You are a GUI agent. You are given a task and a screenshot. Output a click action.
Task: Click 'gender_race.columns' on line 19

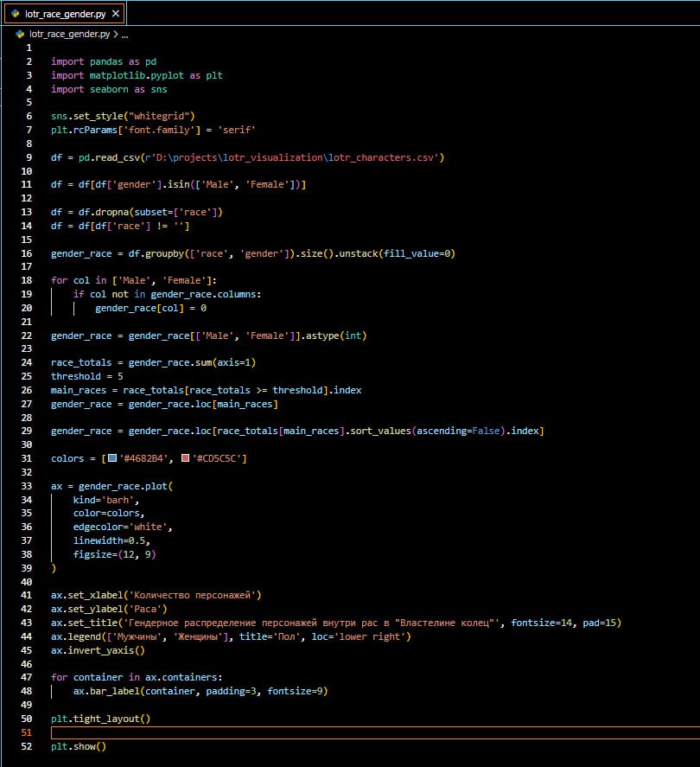tap(203, 295)
